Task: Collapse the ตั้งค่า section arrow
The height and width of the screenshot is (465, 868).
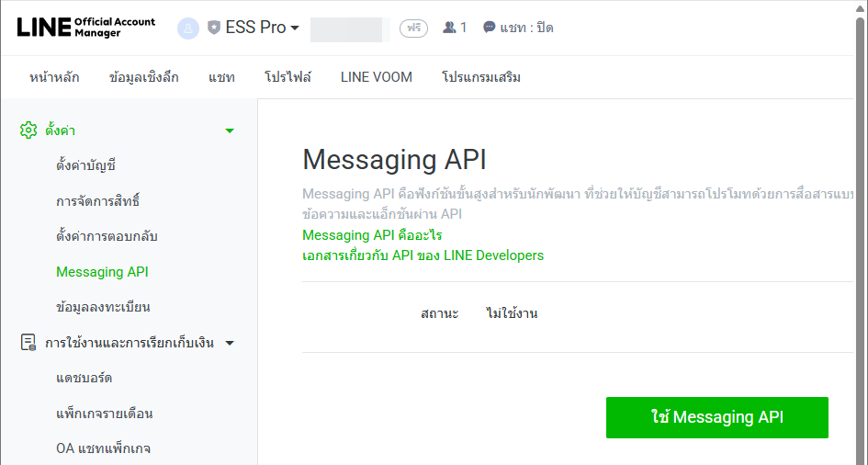Action: point(230,131)
